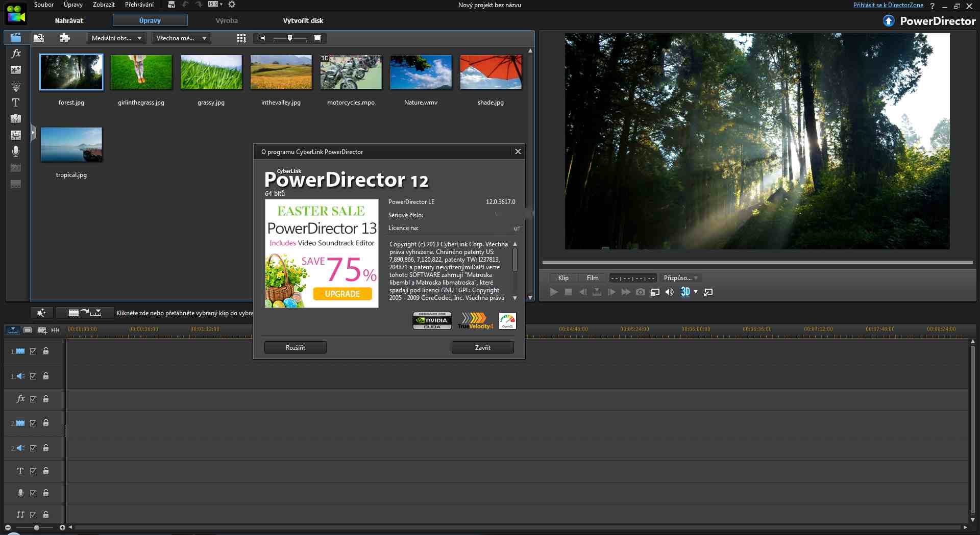Click the PowerDirector upgrade arrow icon

[x=889, y=21]
